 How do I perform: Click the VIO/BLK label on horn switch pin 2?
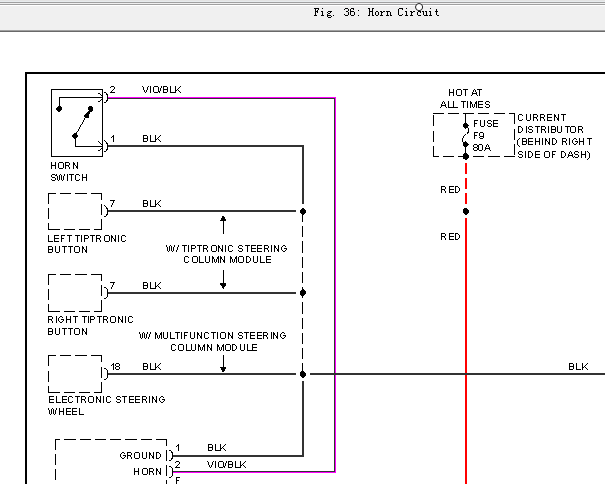click(162, 90)
